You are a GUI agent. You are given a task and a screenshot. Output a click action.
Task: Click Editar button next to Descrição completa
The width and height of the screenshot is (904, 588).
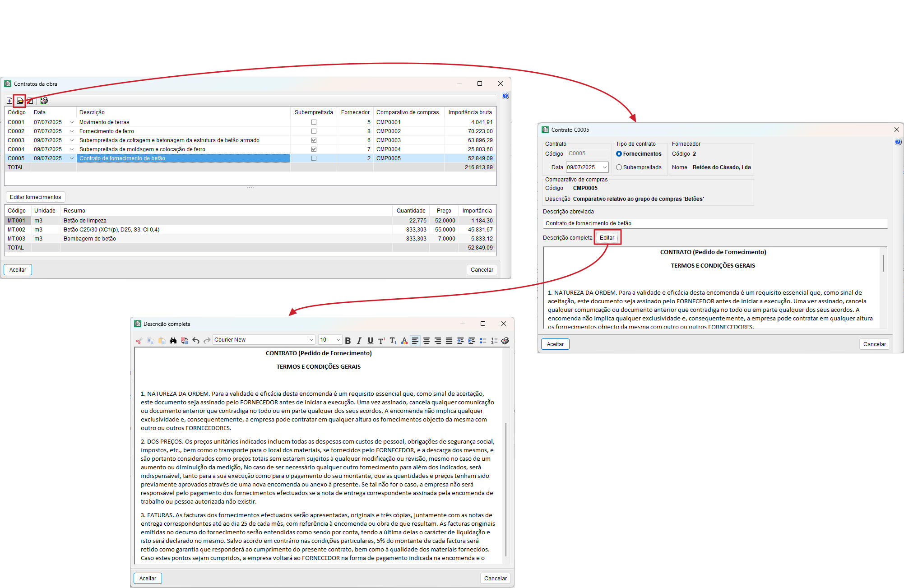607,238
